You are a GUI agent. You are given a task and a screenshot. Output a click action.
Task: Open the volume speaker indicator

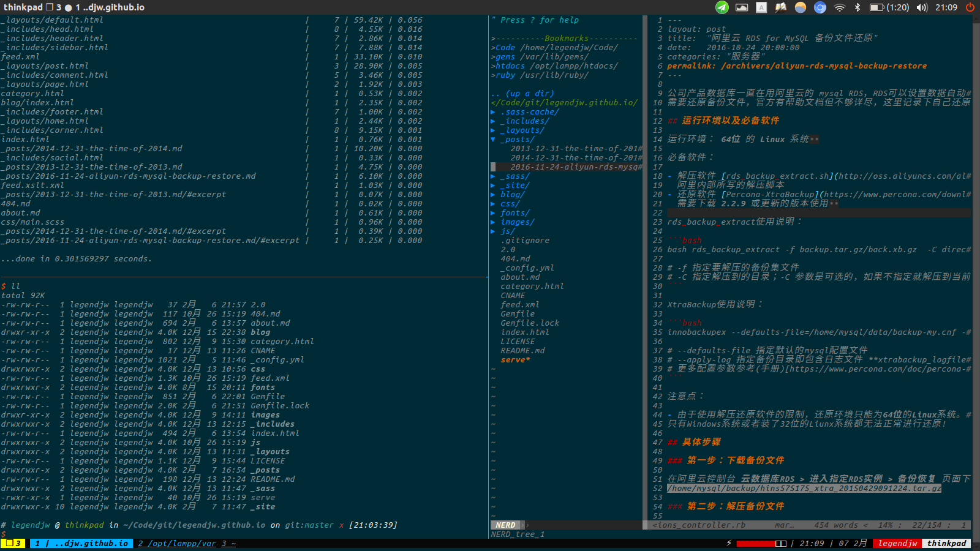(x=922, y=7)
